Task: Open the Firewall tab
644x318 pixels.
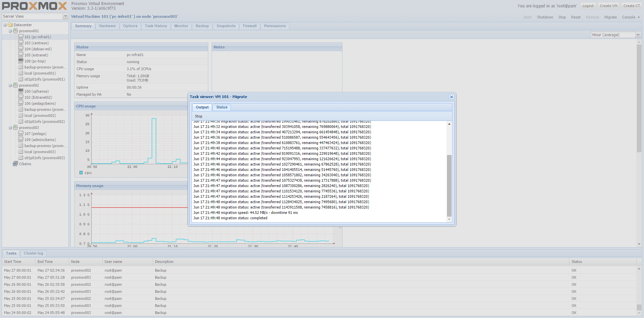Action: 250,26
